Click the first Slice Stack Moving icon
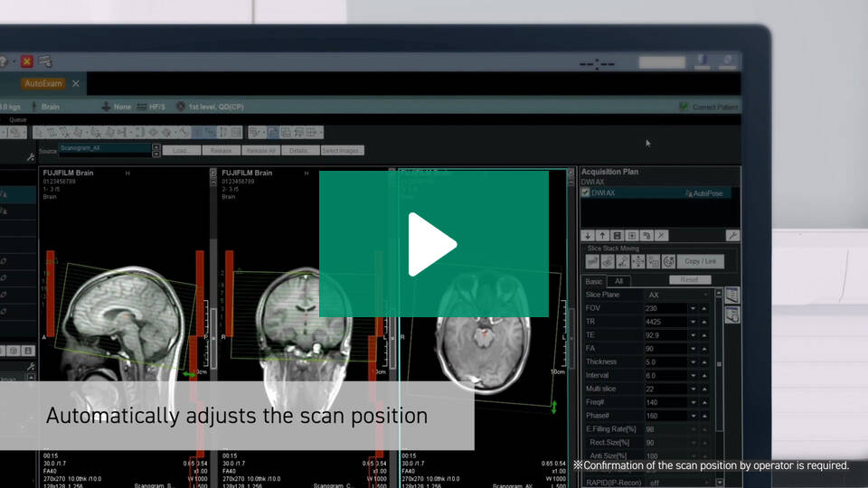 (592, 261)
